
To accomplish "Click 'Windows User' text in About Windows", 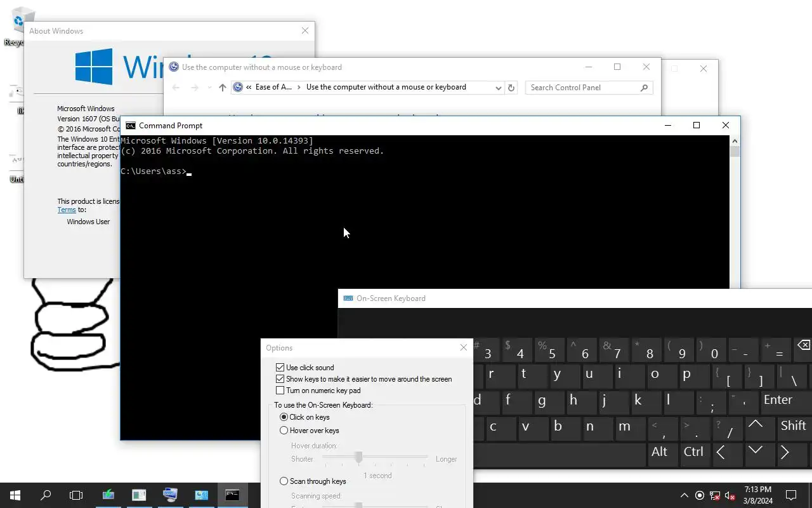I will click(88, 222).
